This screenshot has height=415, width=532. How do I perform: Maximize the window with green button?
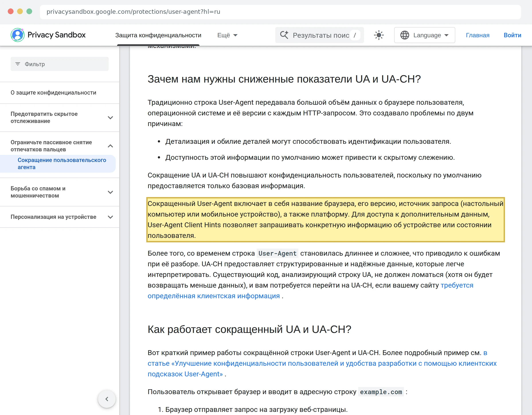click(x=29, y=12)
